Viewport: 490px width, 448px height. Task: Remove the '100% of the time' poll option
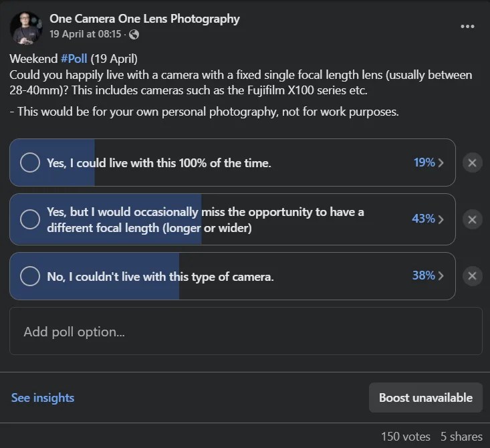tap(472, 162)
